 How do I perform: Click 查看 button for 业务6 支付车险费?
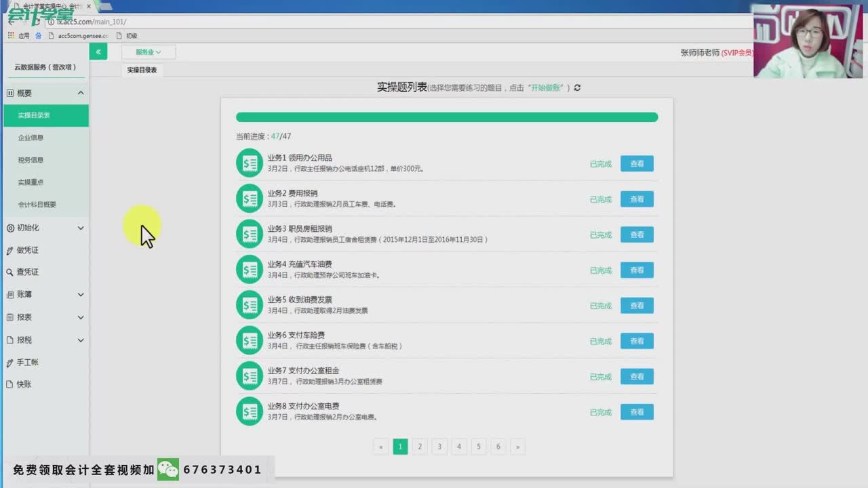point(637,341)
